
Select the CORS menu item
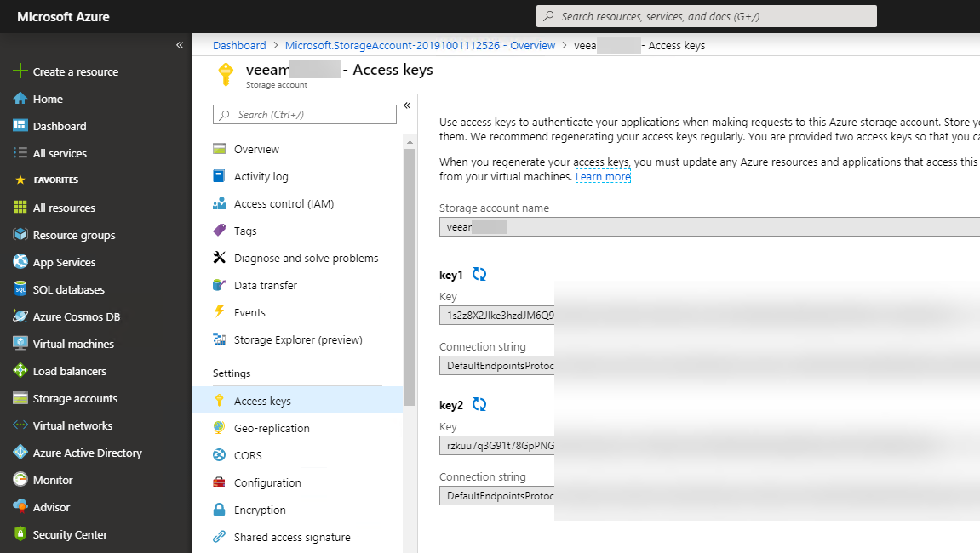point(297,455)
